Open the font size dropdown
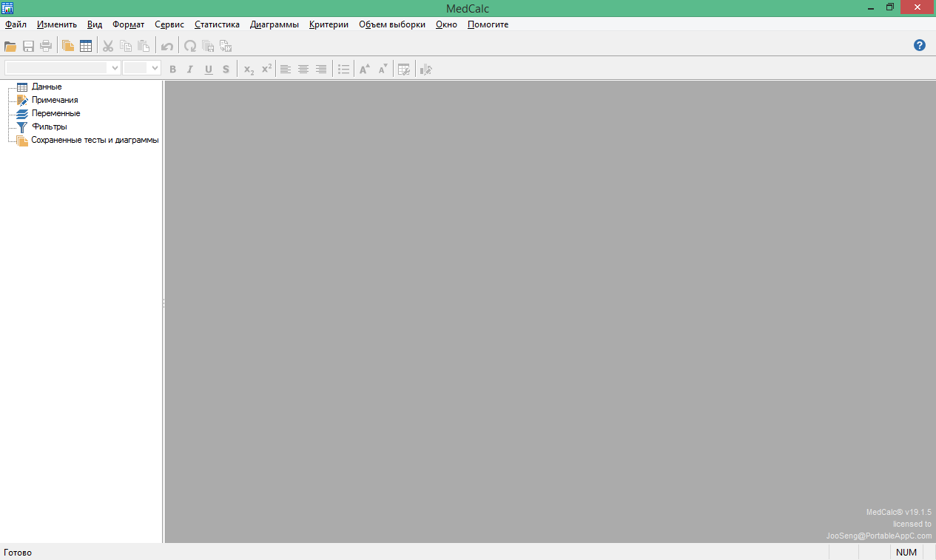Image resolution: width=936 pixels, height=560 pixels. (155, 68)
